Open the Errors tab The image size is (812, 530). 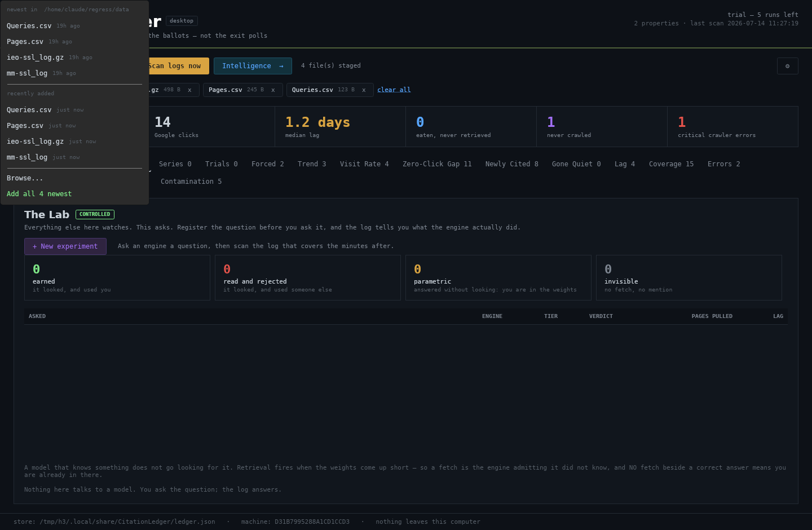point(723,164)
